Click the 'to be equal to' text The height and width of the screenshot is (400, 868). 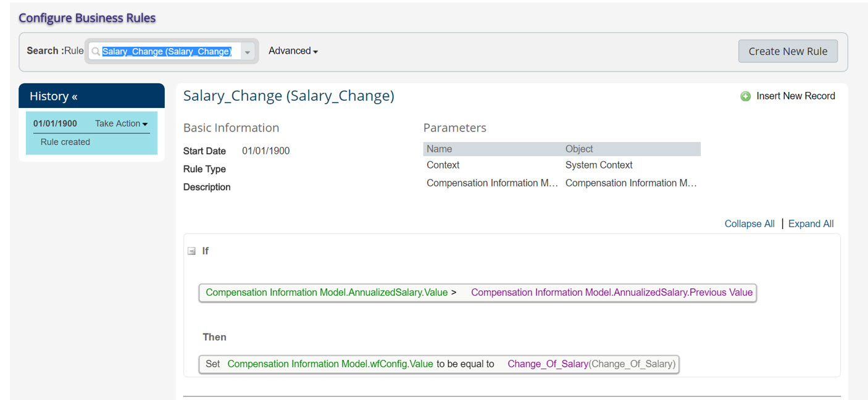pos(465,364)
